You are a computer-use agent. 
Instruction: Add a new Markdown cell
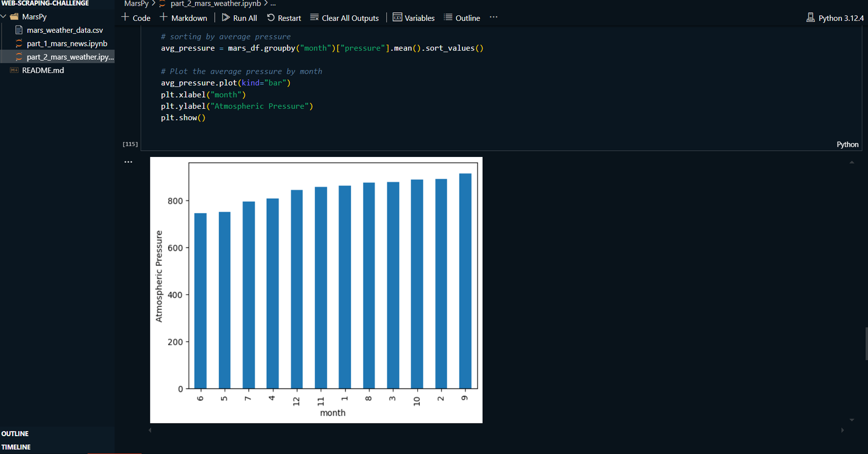(184, 18)
